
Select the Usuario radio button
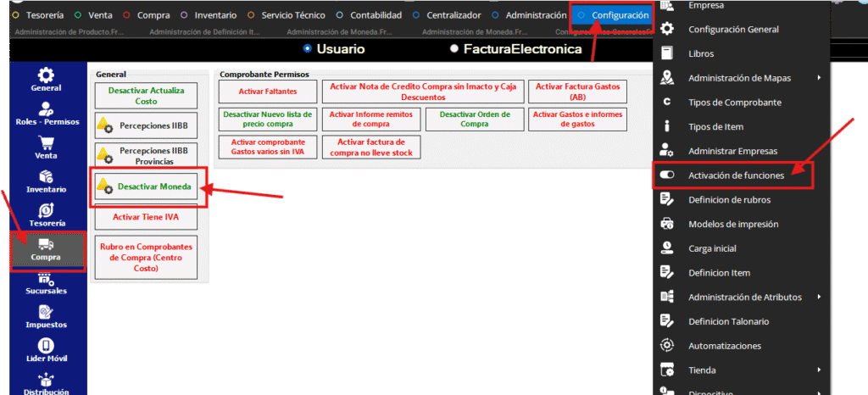308,49
